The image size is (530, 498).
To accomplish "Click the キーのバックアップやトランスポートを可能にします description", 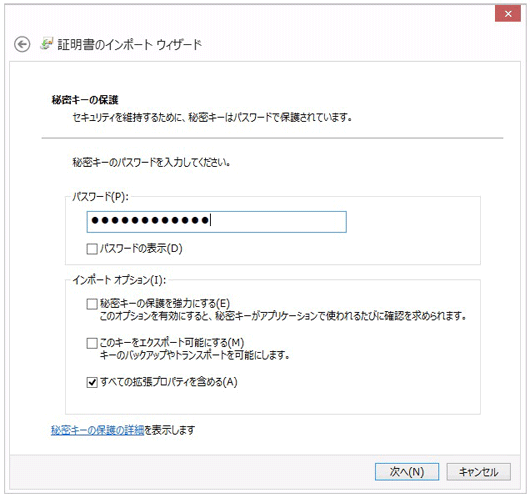I will [x=194, y=355].
